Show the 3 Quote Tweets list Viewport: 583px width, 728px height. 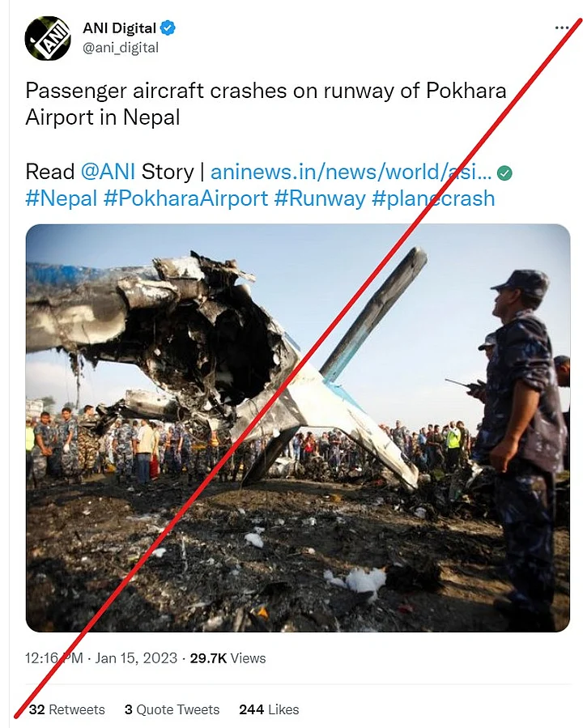tap(172, 709)
